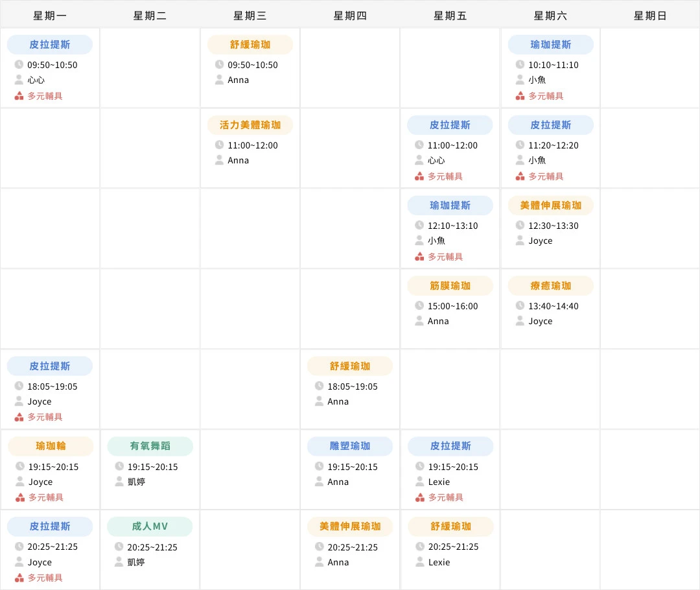Select the 活力美體瑜珈 badge on Wednesday

(x=250, y=124)
